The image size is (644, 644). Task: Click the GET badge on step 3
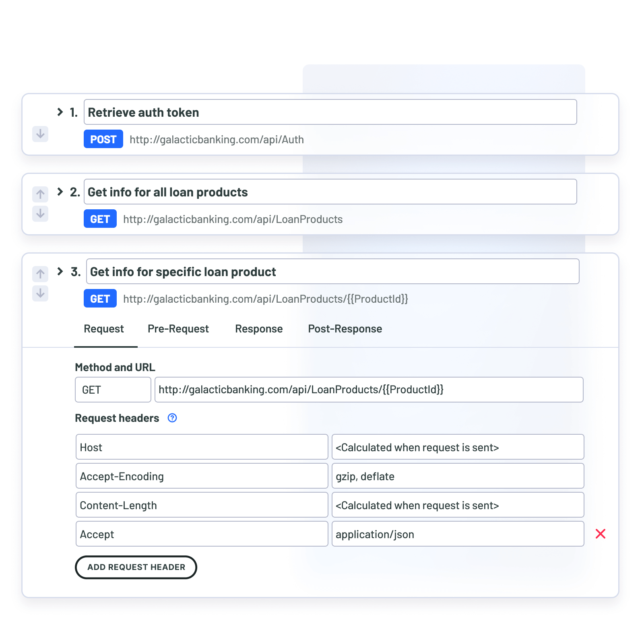click(x=100, y=298)
